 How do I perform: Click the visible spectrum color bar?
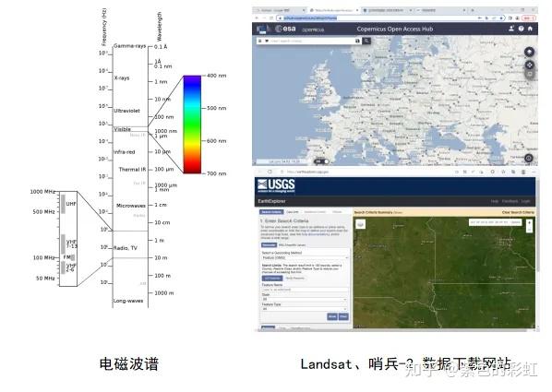192,125
